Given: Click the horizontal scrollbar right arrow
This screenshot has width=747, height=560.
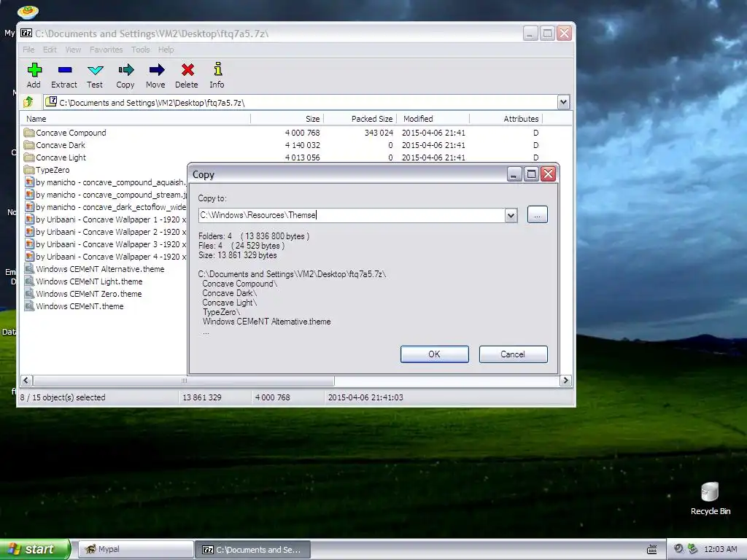Looking at the screenshot, I should pyautogui.click(x=565, y=381).
